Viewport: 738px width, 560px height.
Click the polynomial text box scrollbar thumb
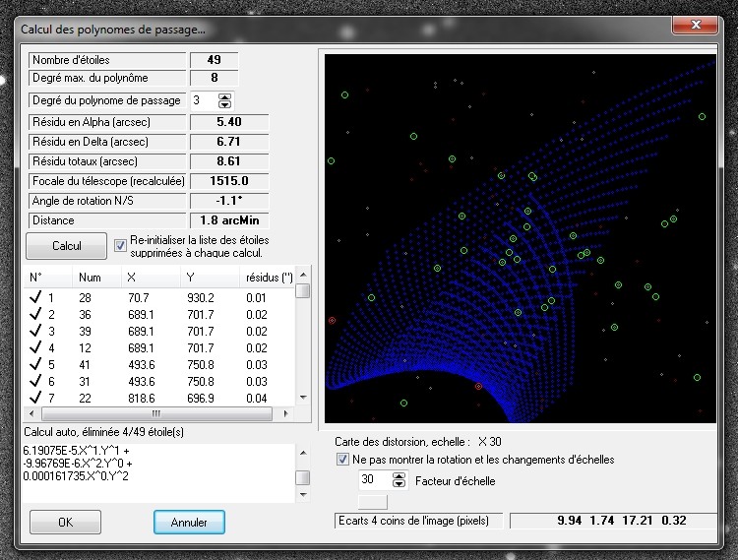(x=303, y=477)
